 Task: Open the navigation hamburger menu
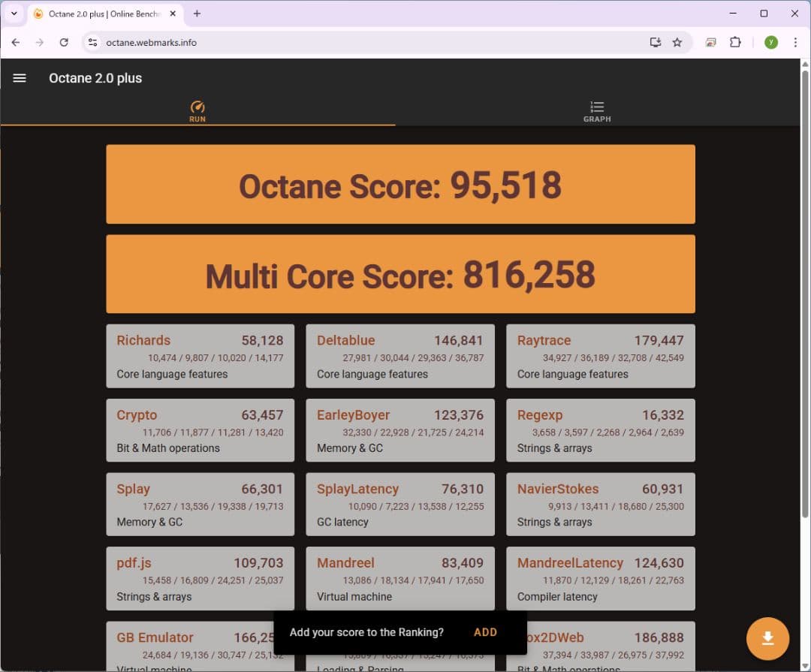pos(19,77)
